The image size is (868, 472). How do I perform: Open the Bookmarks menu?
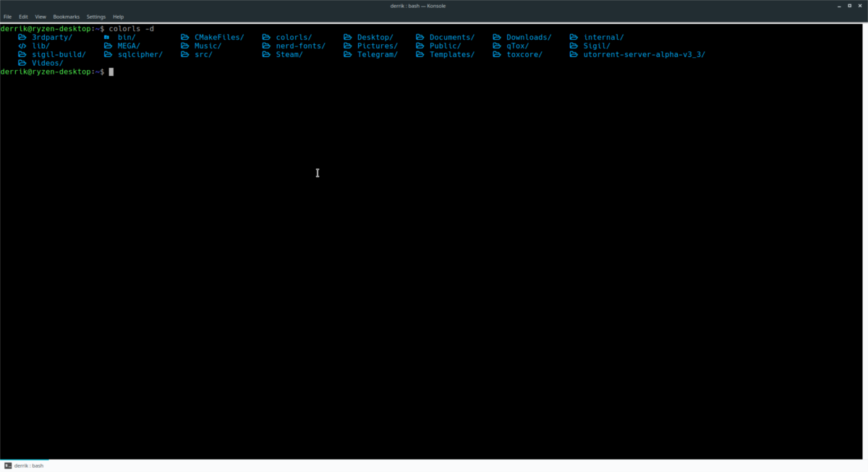pyautogui.click(x=66, y=17)
